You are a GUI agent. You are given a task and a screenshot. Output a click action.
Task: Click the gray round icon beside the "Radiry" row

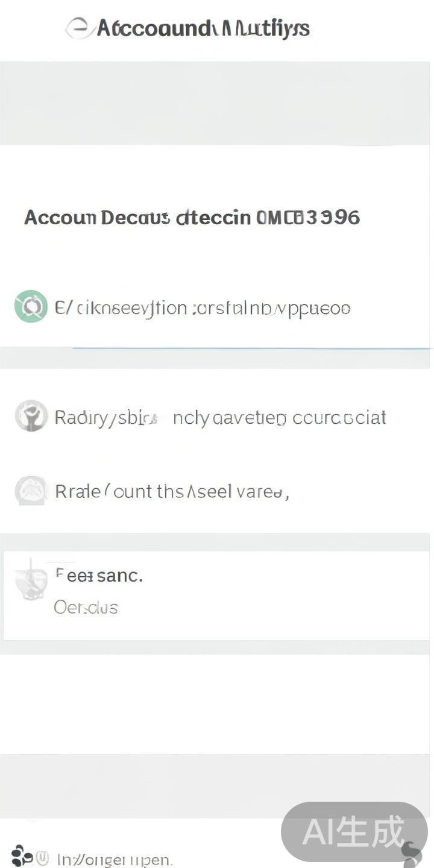(31, 416)
